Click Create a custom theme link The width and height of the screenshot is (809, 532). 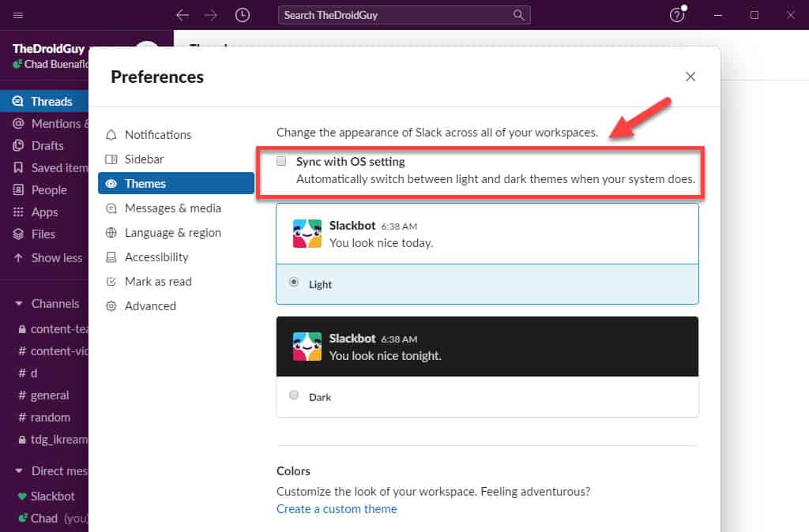[x=337, y=509]
